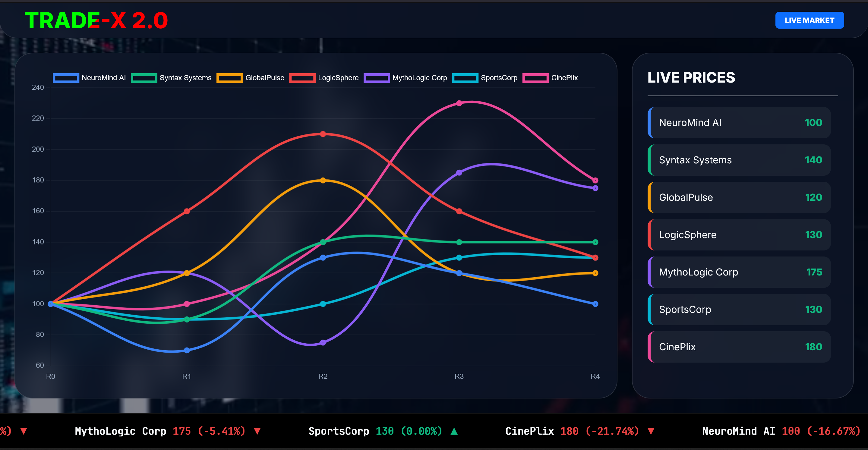The image size is (868, 450).
Task: Click the MythoLogic Corp legend icon
Action: tap(377, 78)
